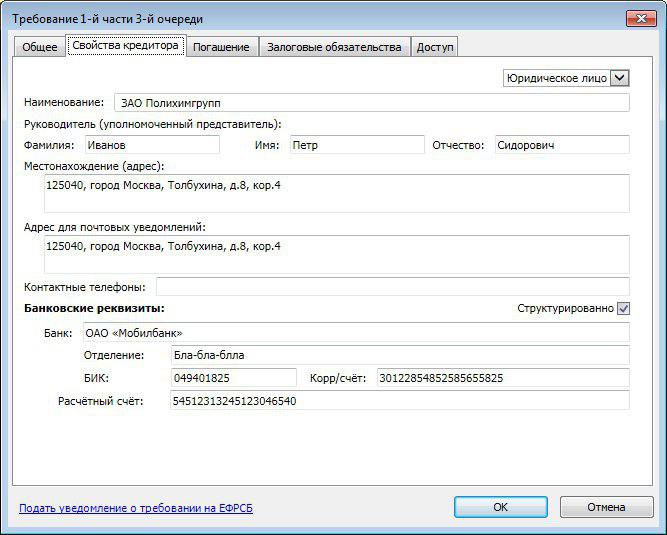Toggle the Структурированно checkbox

pyautogui.click(x=624, y=309)
